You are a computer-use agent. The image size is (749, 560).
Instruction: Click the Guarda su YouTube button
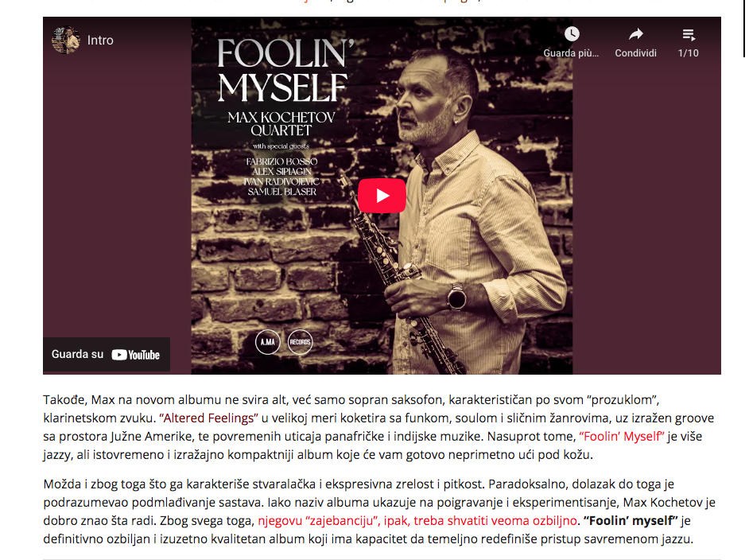[x=106, y=355]
